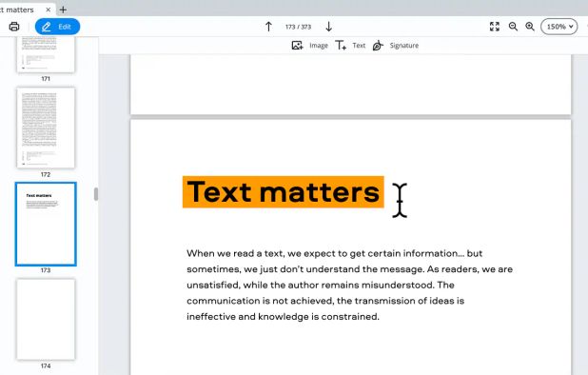Go to next page with down arrow
The height and width of the screenshot is (375, 588).
[x=329, y=27]
